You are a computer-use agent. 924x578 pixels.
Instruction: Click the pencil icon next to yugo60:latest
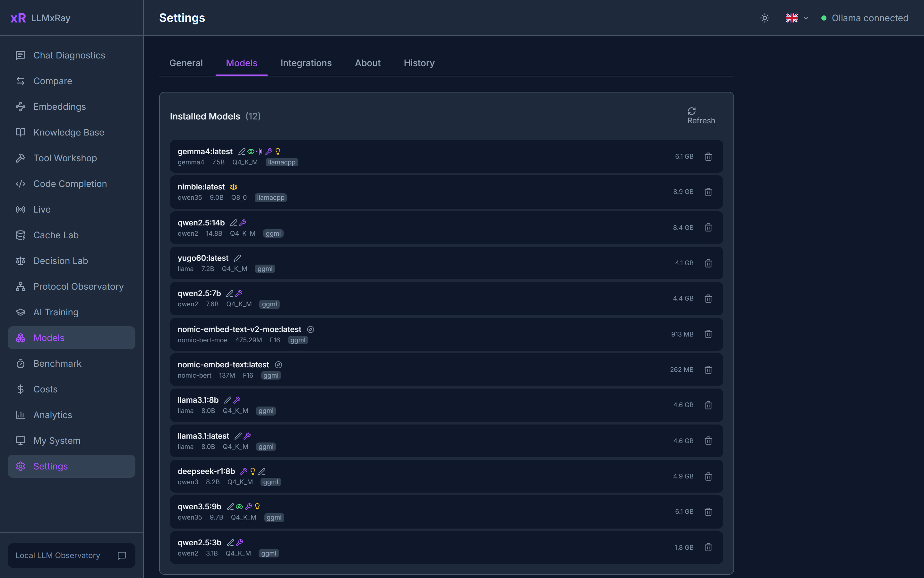point(237,258)
